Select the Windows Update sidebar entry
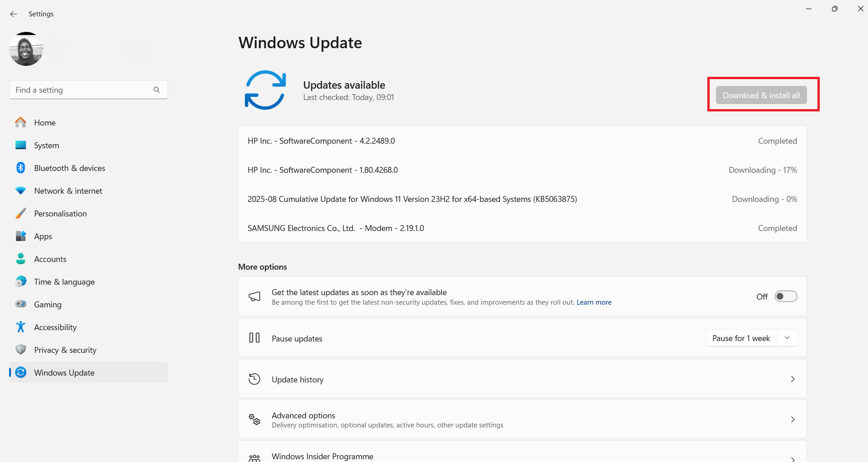The height and width of the screenshot is (462, 868). pos(64,372)
